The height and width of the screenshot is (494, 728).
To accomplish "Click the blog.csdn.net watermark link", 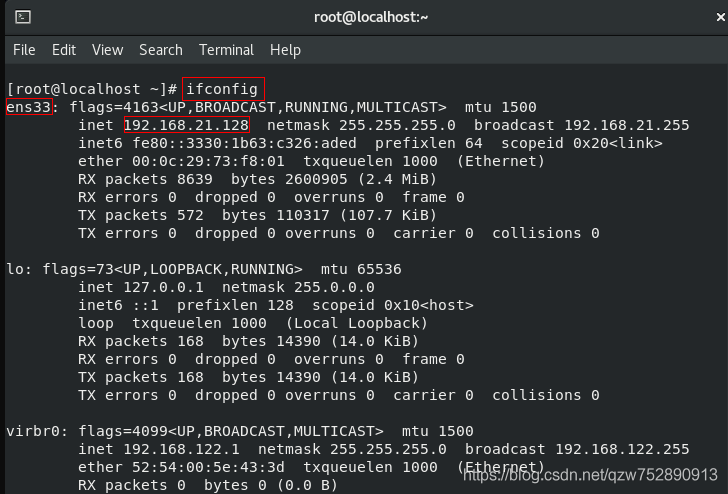I will point(591,475).
